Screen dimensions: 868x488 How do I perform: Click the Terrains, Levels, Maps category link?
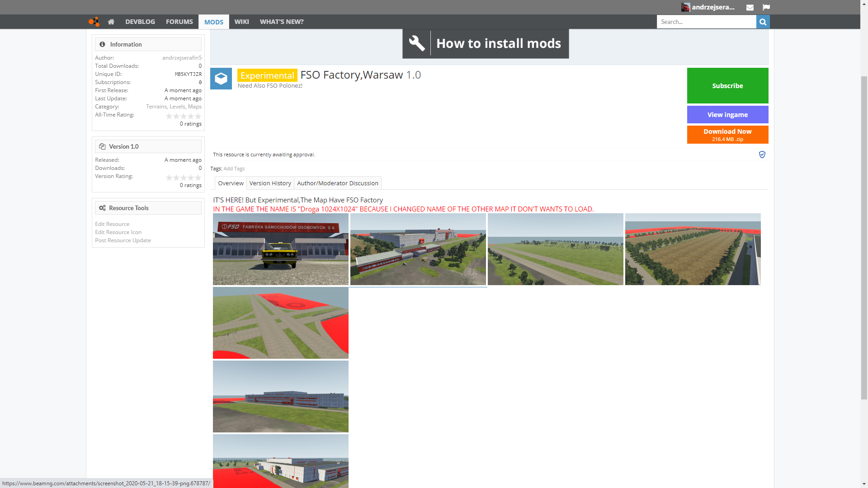click(x=174, y=107)
